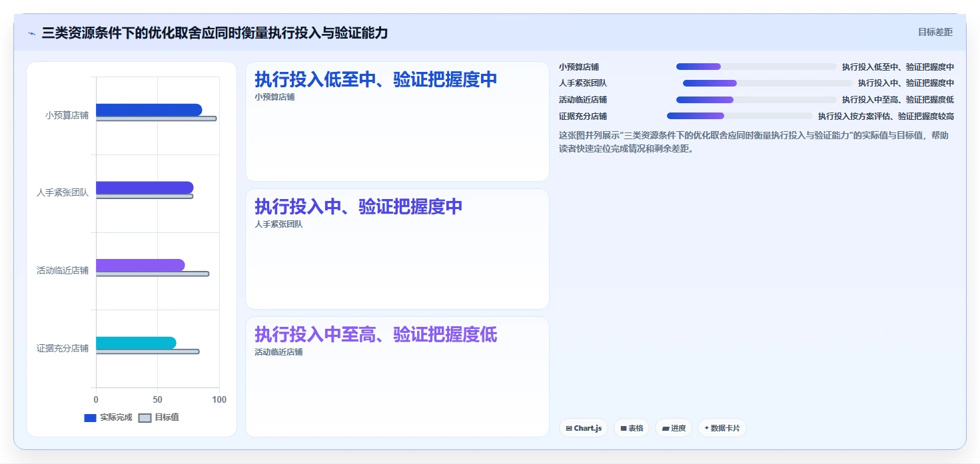Click the 目标差距 label in header
The width and height of the screenshot is (980, 464).
point(935,32)
